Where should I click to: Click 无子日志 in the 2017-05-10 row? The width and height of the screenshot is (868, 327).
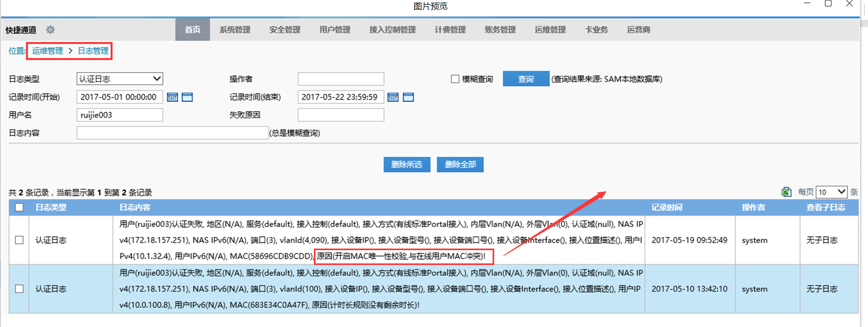822,289
